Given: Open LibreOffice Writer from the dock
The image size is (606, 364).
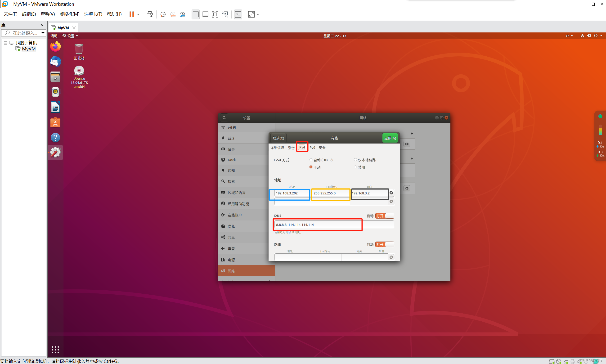Looking at the screenshot, I should click(55, 107).
